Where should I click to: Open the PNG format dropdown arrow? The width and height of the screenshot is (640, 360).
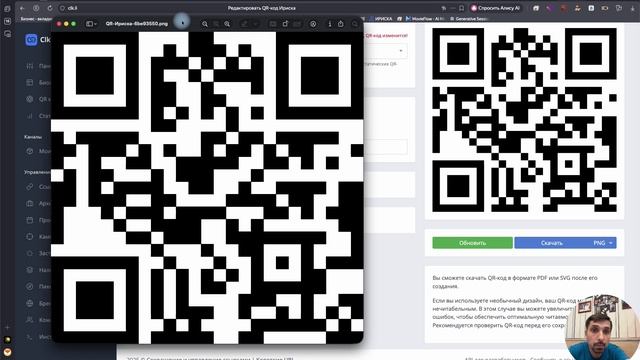611,243
